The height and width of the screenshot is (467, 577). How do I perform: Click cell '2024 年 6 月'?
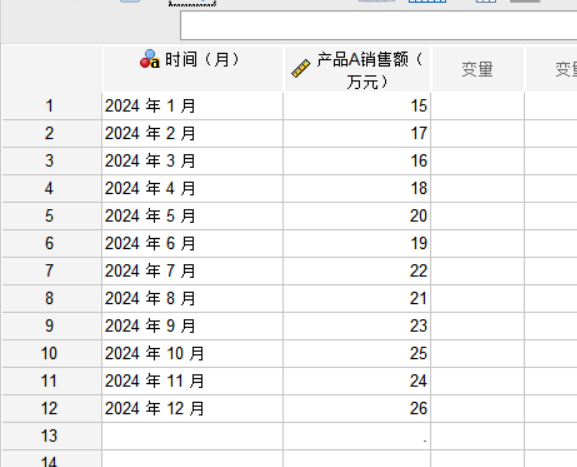pyautogui.click(x=192, y=244)
